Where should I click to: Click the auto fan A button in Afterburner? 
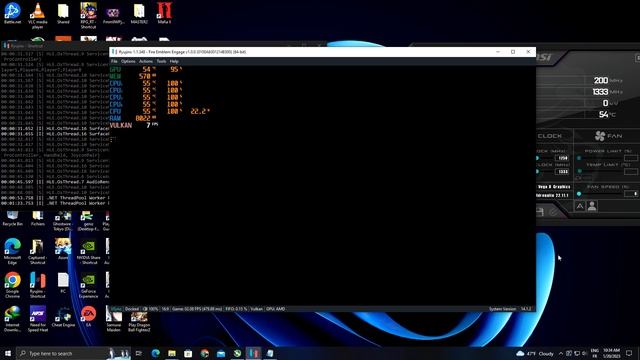coord(580,207)
